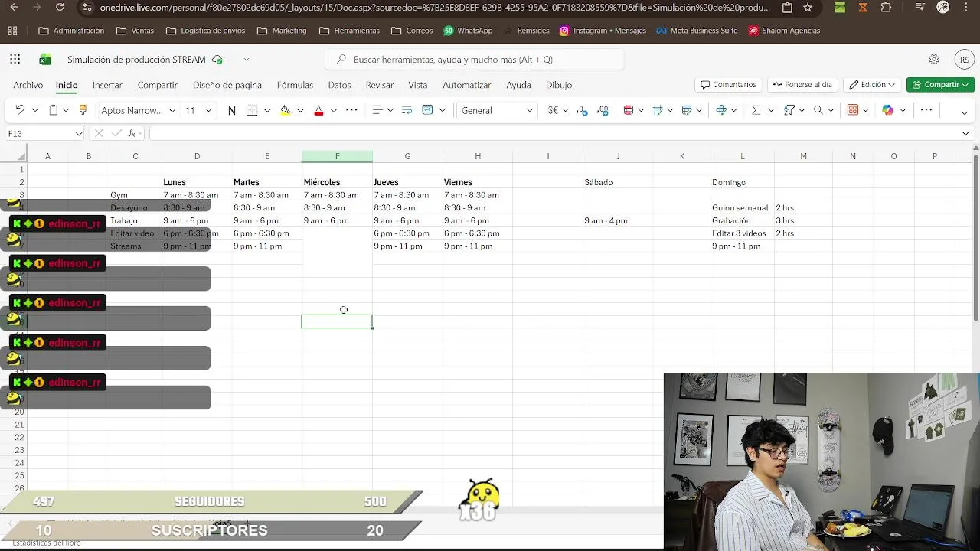This screenshot has width=980, height=551.
Task: Open Conditional Formatting icon
Action: click(629, 110)
